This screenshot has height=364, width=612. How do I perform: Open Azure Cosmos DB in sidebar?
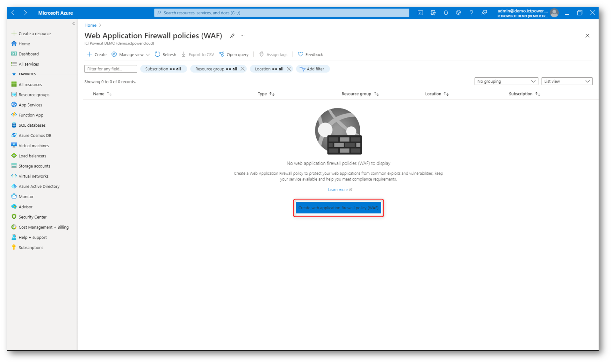click(x=31, y=135)
